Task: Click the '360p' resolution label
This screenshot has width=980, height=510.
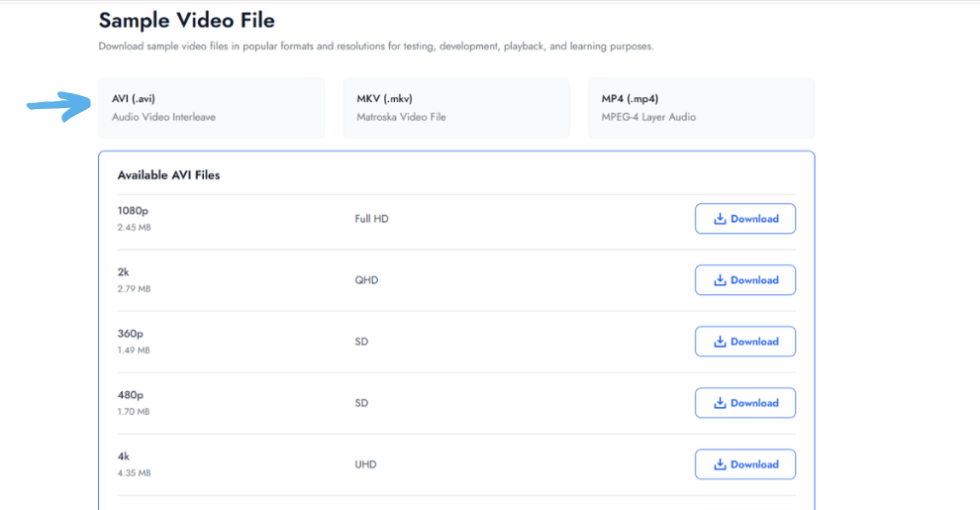Action: 130,334
